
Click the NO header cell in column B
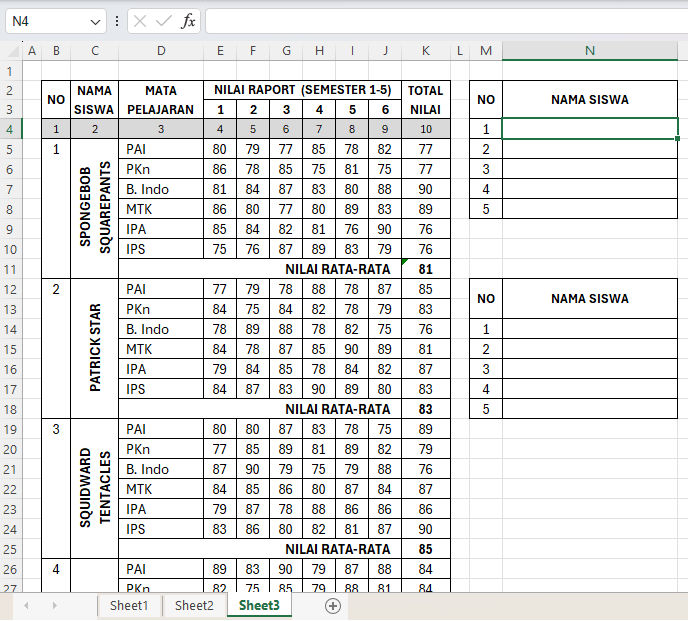(x=56, y=100)
